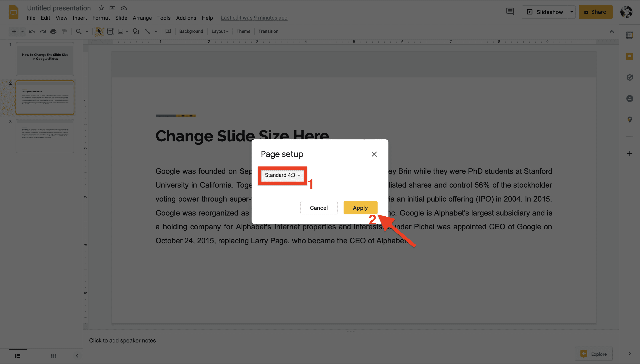Expand the Slideshow options arrow

pyautogui.click(x=572, y=12)
